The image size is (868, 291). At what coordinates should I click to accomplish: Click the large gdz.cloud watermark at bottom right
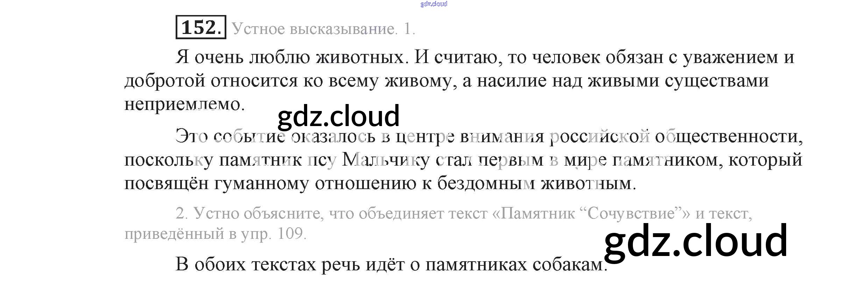pos(696,241)
